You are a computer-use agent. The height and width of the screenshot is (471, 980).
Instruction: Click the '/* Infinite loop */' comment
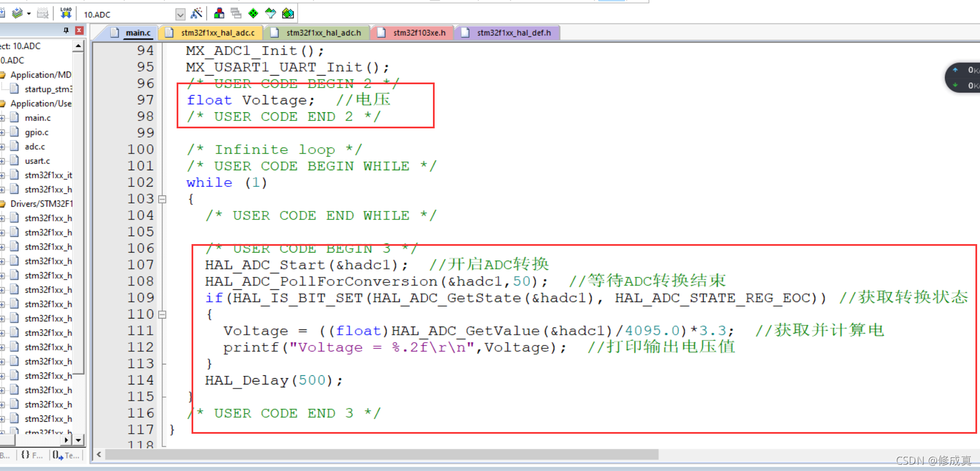[x=274, y=150]
